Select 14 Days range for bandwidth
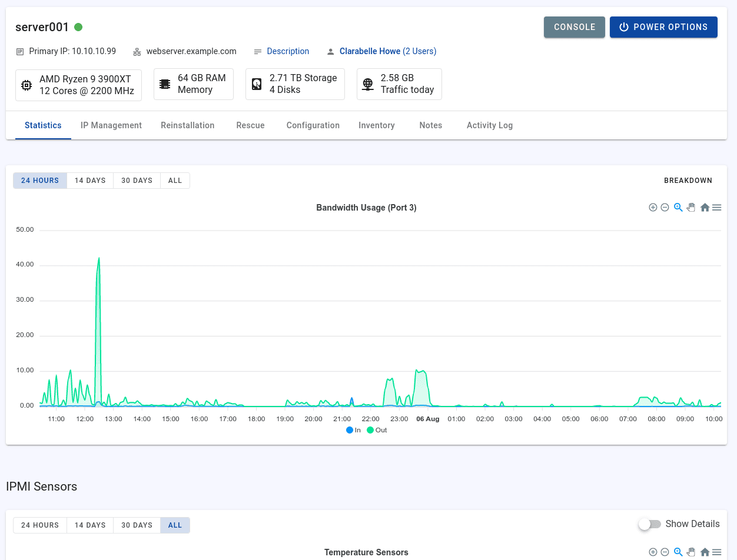The width and height of the screenshot is (737, 560). coord(90,181)
